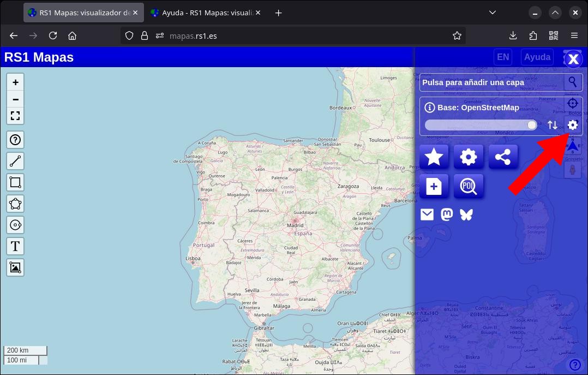Image resolution: width=588 pixels, height=375 pixels.
Task: Add a file with the plus-document button
Action: [434, 186]
